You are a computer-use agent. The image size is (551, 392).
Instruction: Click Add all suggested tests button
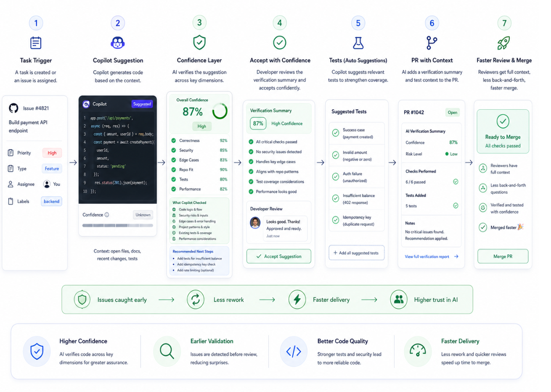pyautogui.click(x=356, y=253)
